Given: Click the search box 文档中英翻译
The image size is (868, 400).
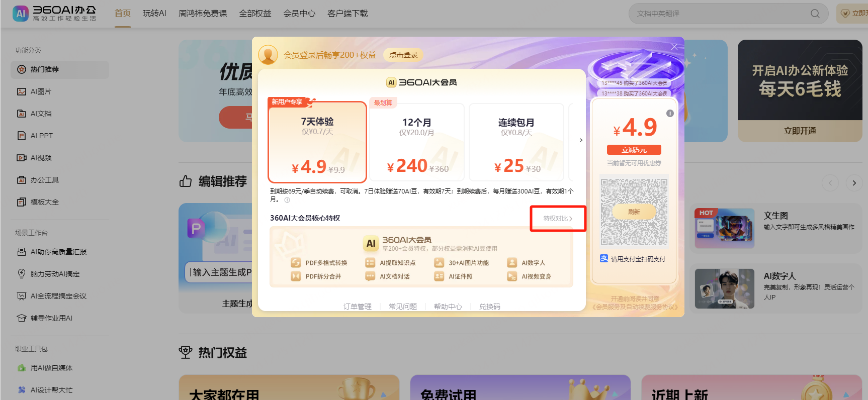Looking at the screenshot, I should [x=728, y=14].
